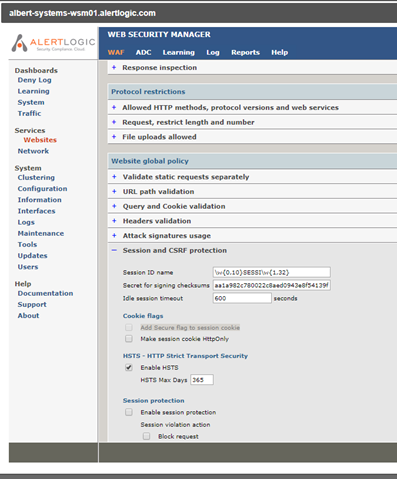Open the Help top menu tab
Screen dimensions: 397x479
tap(279, 53)
